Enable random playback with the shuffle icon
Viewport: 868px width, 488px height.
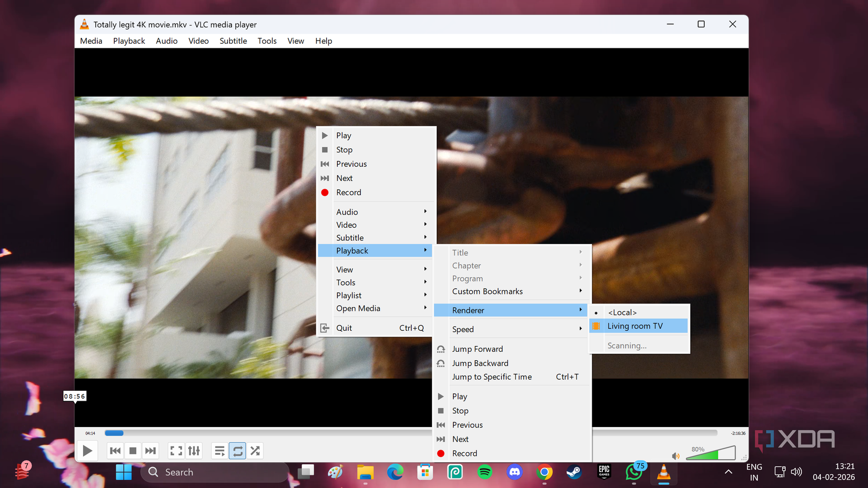255,451
